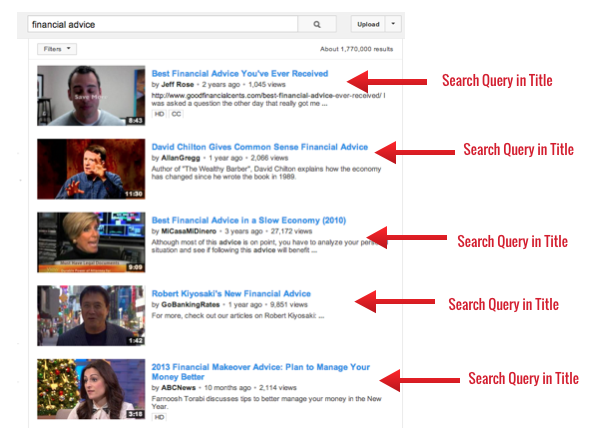
Task: Open David Chilton Gives Common Sense Financial Advice
Action: pyautogui.click(x=259, y=147)
